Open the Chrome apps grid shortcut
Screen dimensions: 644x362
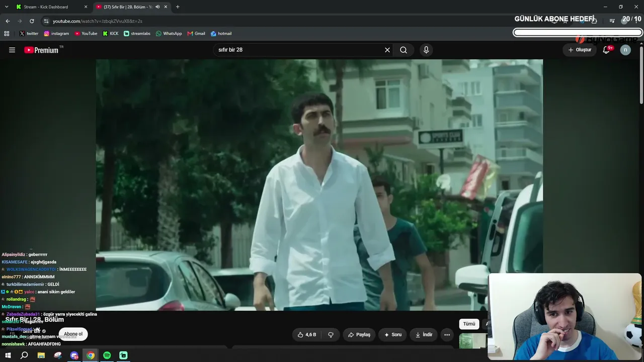(7, 34)
